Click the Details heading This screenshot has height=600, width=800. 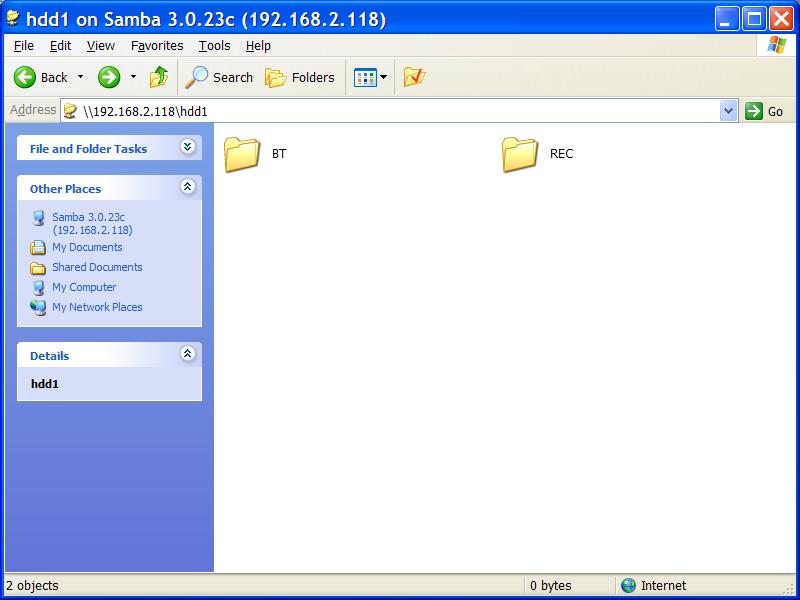(49, 356)
